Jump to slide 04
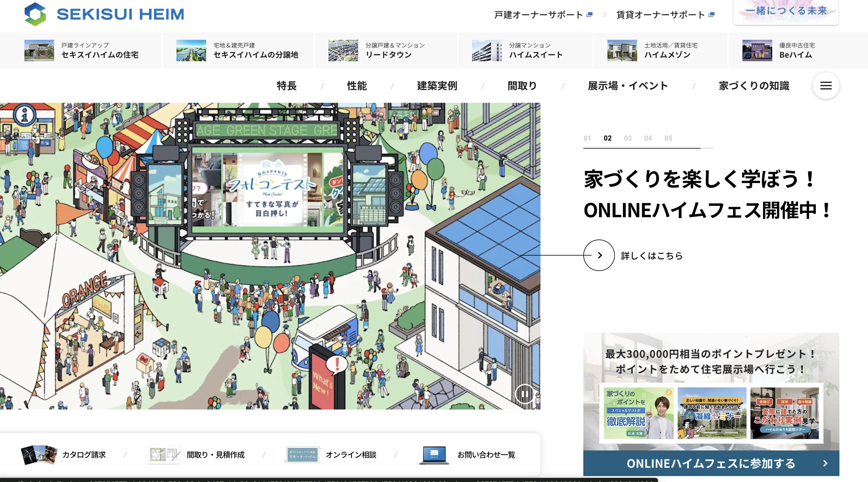This screenshot has width=868, height=482. coord(648,138)
